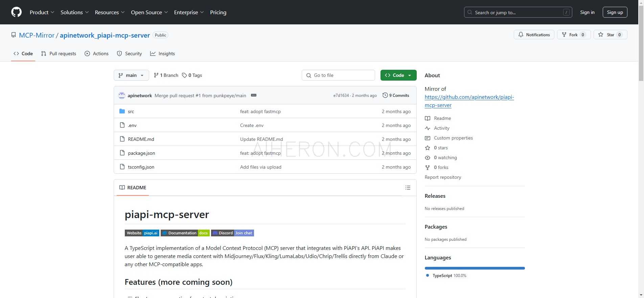Click the Sign in link
Image resolution: width=644 pixels, height=298 pixels.
587,12
